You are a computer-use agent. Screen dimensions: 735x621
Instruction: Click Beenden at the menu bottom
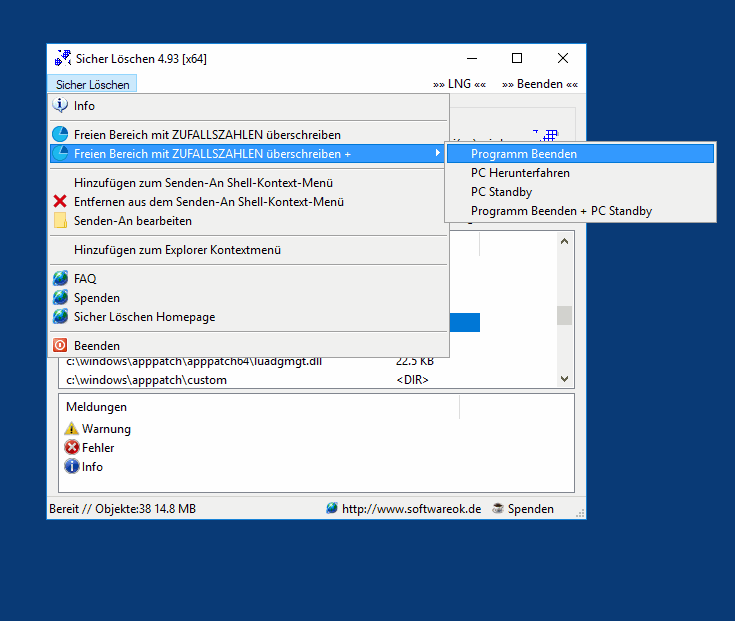click(x=249, y=346)
